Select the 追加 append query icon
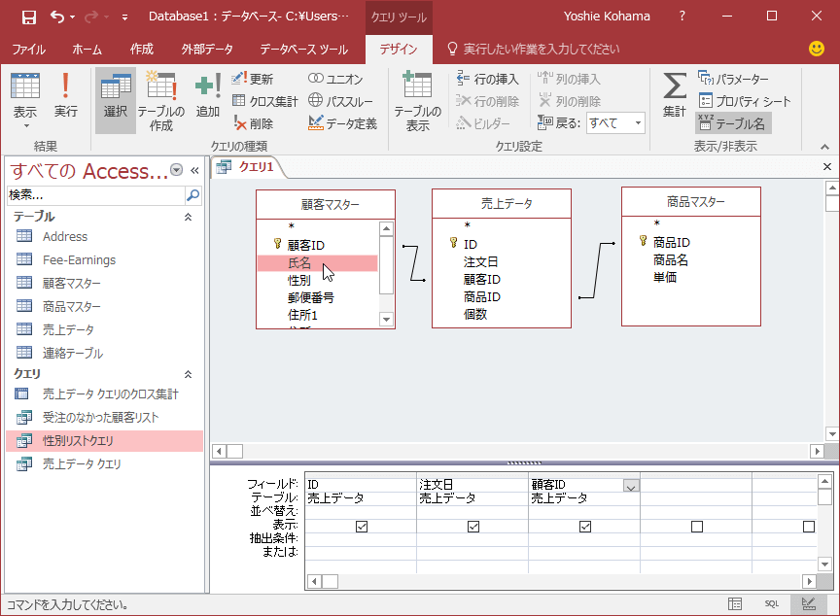 click(208, 95)
